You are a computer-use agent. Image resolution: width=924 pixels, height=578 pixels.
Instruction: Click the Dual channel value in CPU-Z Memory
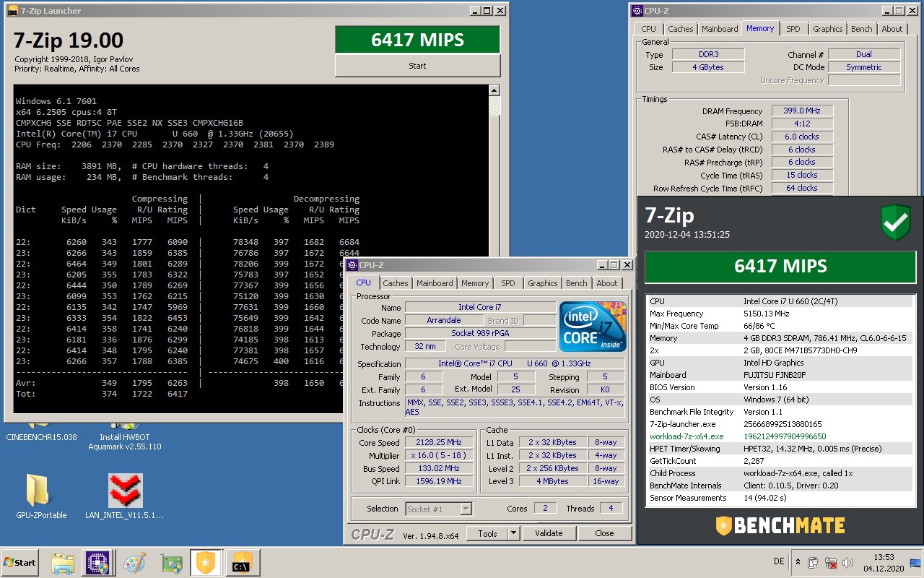(864, 54)
